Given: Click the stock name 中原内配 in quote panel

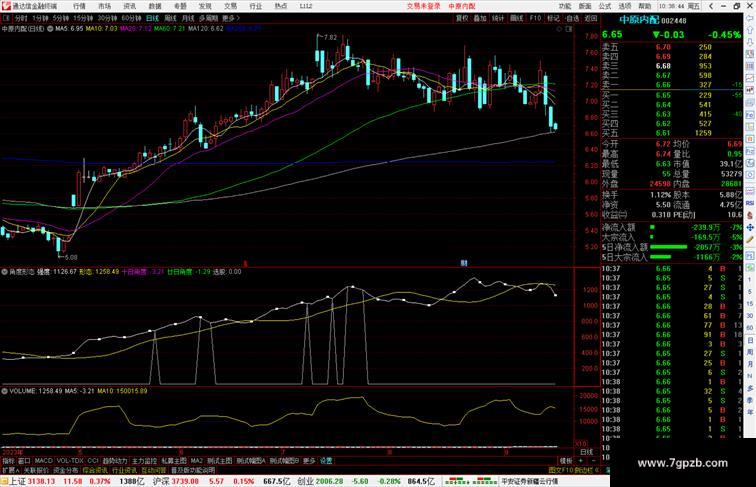Looking at the screenshot, I should (x=639, y=20).
